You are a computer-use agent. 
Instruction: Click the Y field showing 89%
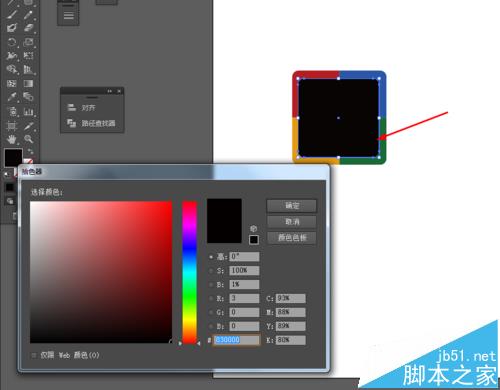pos(290,326)
